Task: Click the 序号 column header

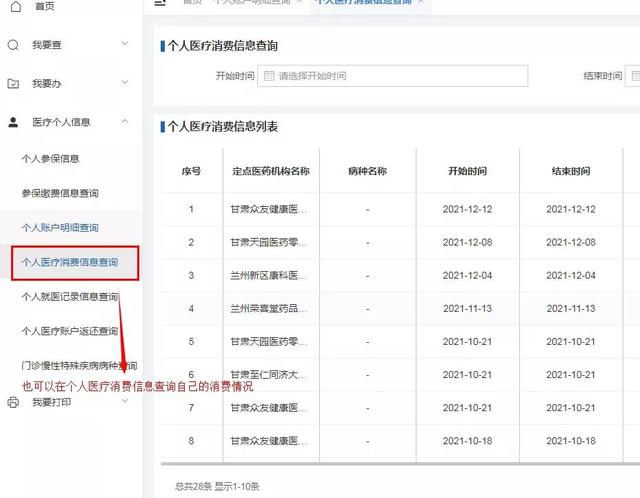Action: click(x=191, y=171)
